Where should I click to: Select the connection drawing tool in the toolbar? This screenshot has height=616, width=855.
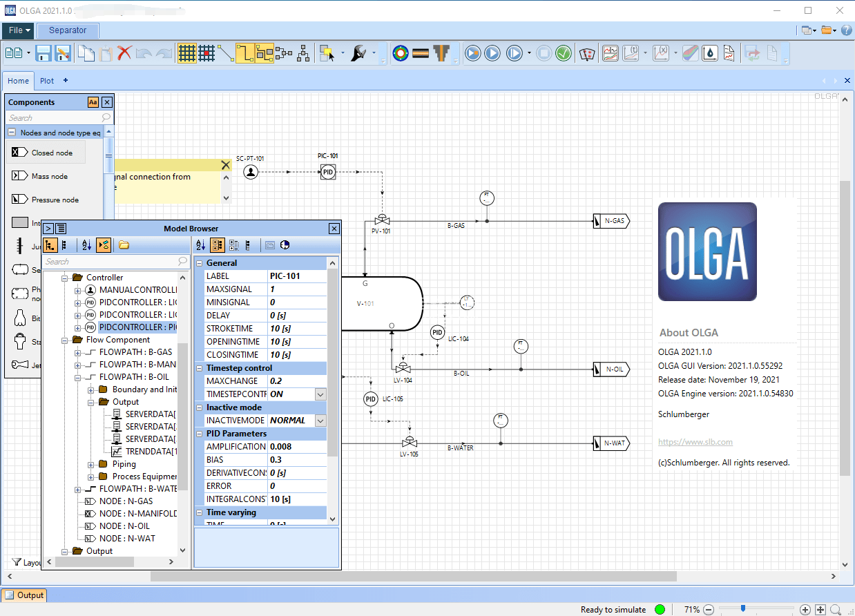[226, 53]
